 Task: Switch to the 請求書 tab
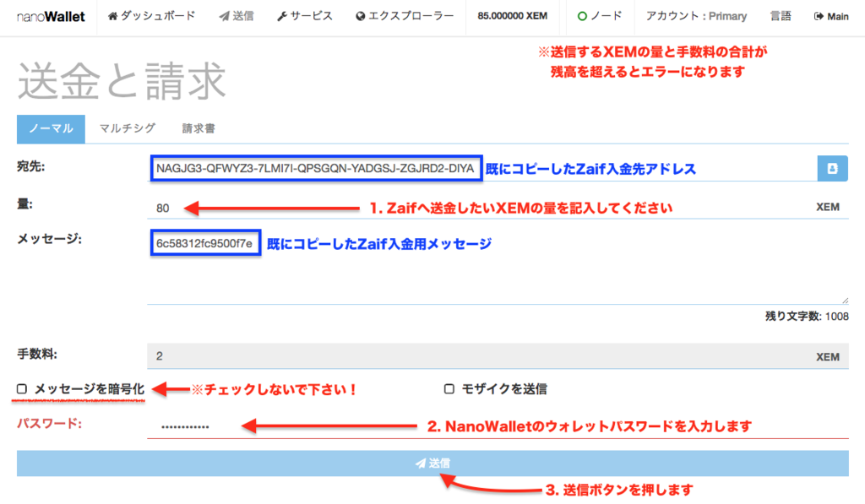(199, 128)
